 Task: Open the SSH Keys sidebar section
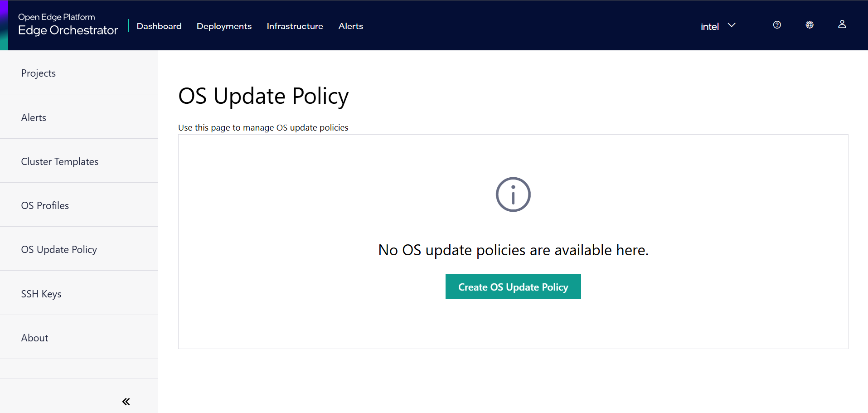[x=41, y=293]
